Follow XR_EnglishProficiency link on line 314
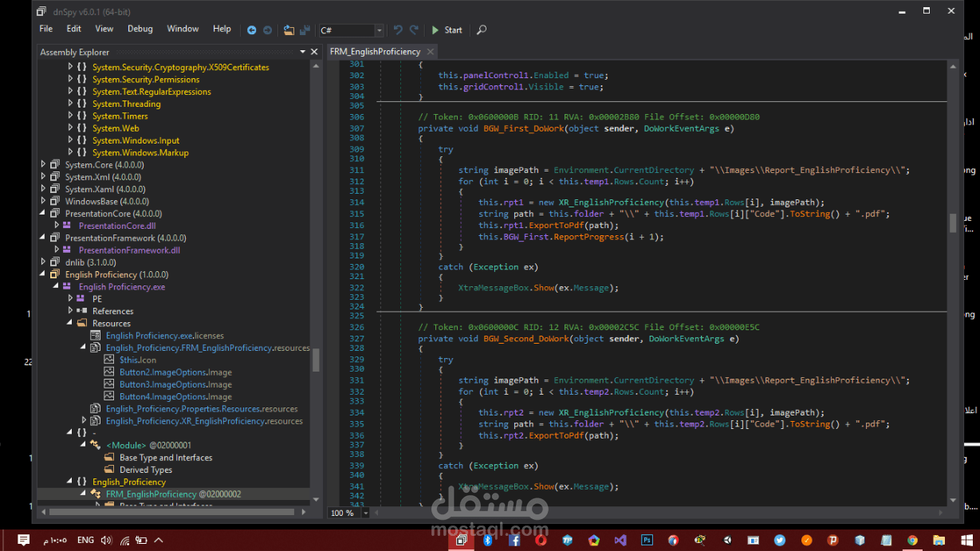The height and width of the screenshot is (551, 980). pyautogui.click(x=611, y=203)
